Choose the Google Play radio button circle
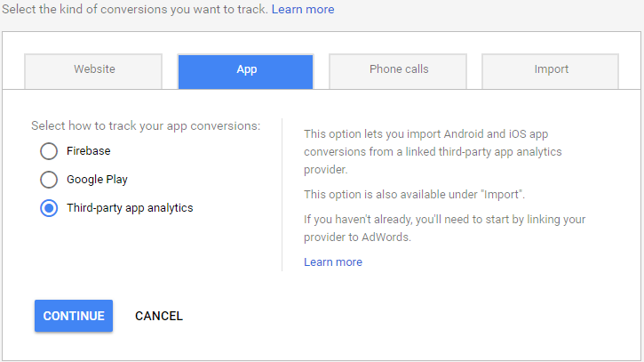 pos(49,180)
